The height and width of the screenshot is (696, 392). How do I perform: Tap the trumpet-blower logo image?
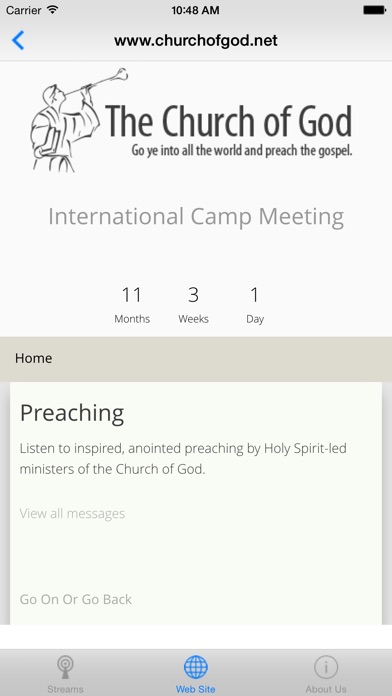coord(79,120)
